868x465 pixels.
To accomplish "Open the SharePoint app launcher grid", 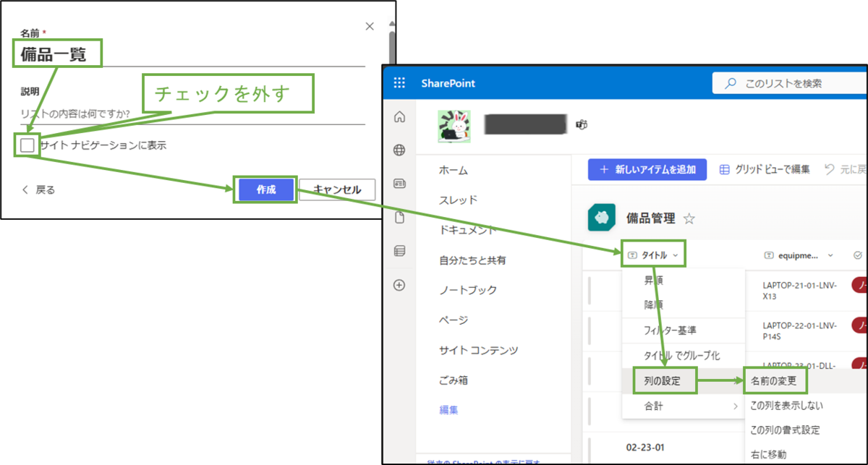I will tap(399, 82).
